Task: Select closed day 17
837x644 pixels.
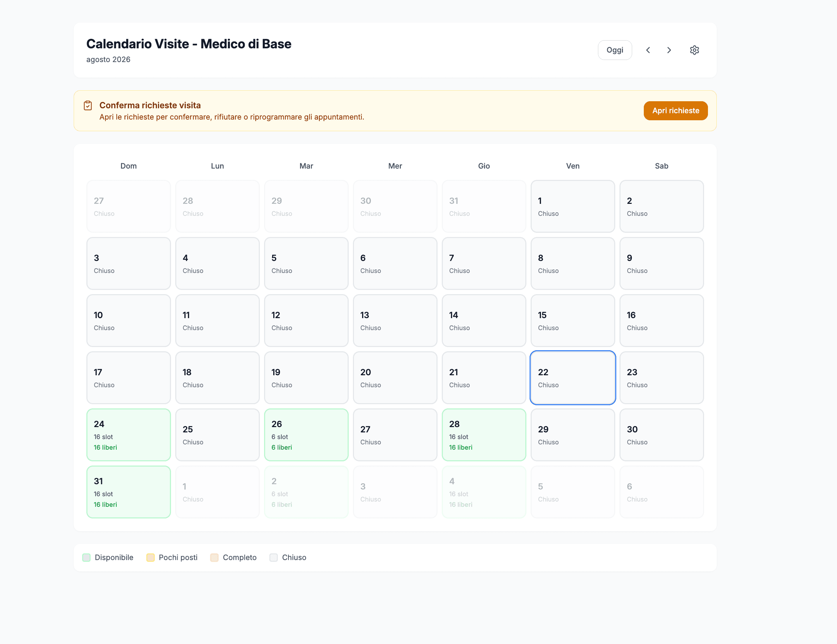Action: click(128, 378)
